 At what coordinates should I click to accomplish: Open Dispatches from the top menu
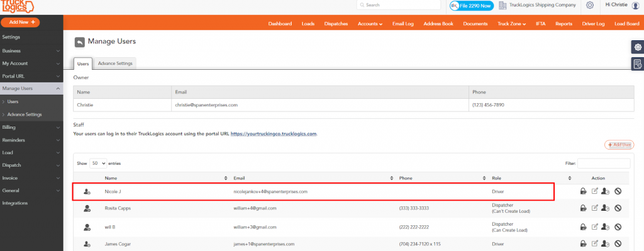coord(336,24)
